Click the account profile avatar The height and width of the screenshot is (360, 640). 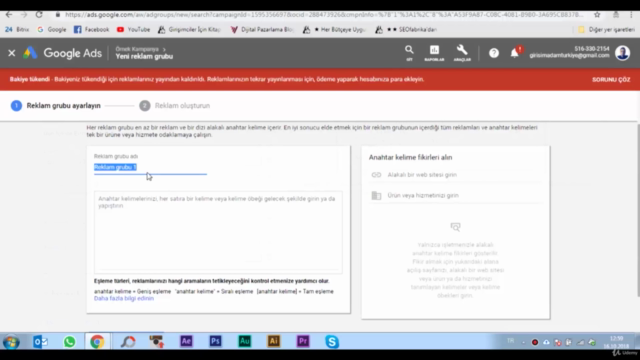pyautogui.click(x=622, y=53)
